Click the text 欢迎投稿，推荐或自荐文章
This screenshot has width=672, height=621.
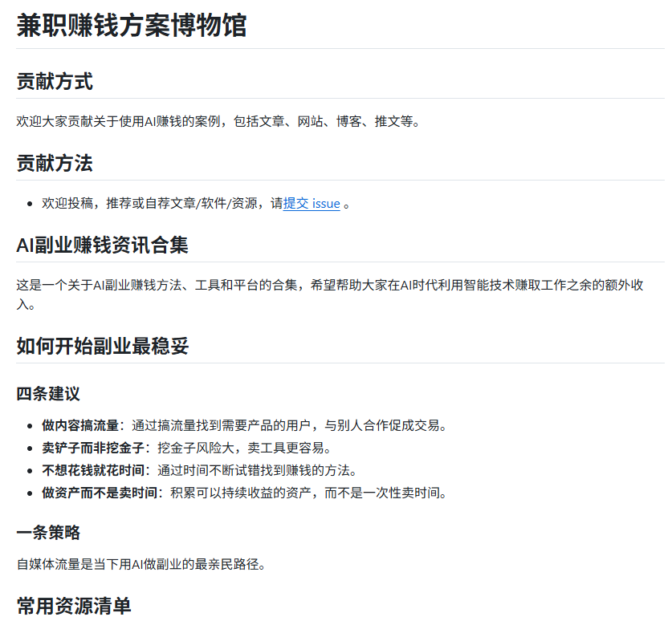pyautogui.click(x=119, y=204)
